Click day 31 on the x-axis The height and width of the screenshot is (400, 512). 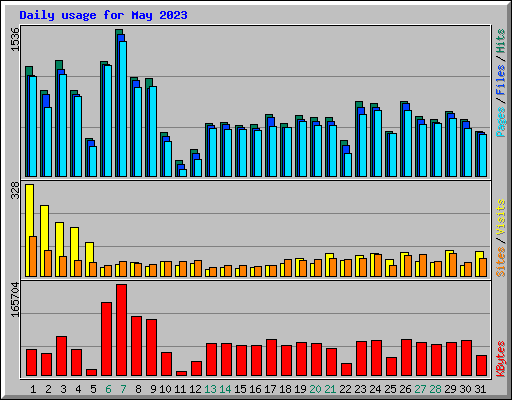(480, 389)
